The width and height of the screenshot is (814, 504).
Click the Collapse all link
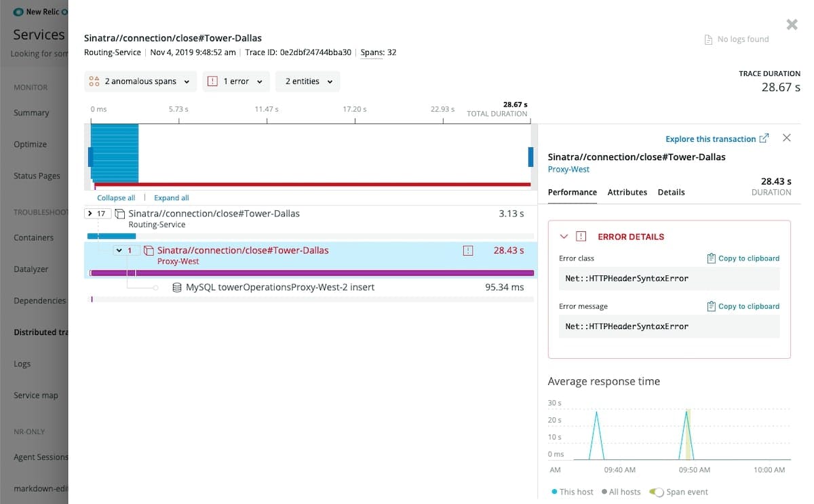coord(116,198)
